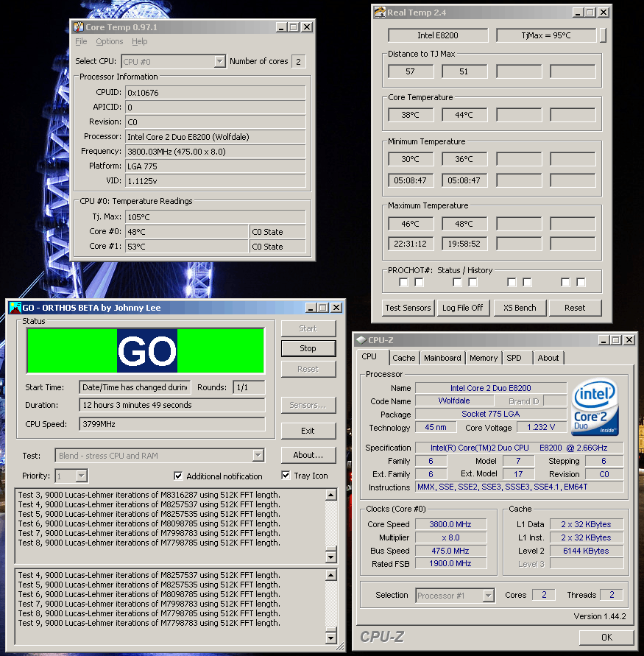Screen dimensions: 644x656
Task: Click down arrow of lower ORTHOS log scrollbar
Action: (x=330, y=638)
